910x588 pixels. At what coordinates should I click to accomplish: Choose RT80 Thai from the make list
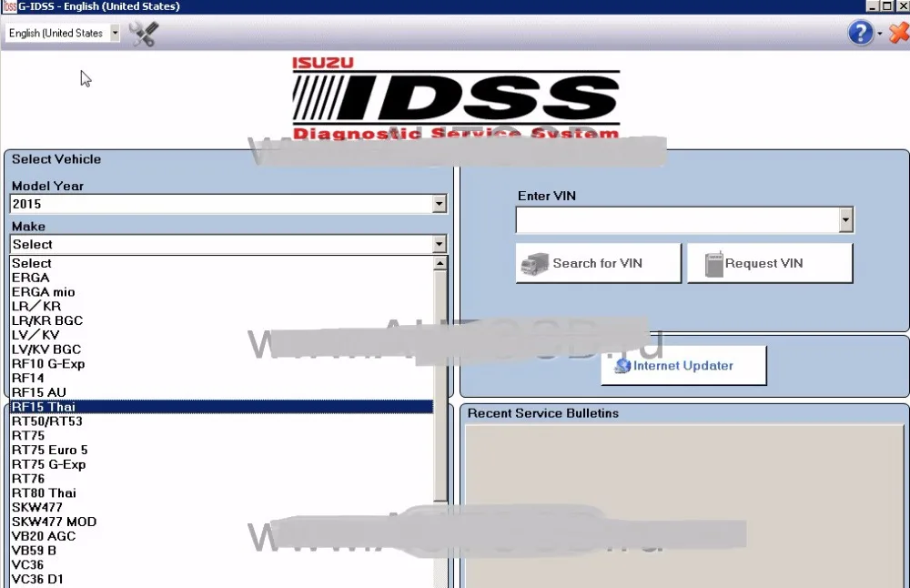(x=221, y=492)
